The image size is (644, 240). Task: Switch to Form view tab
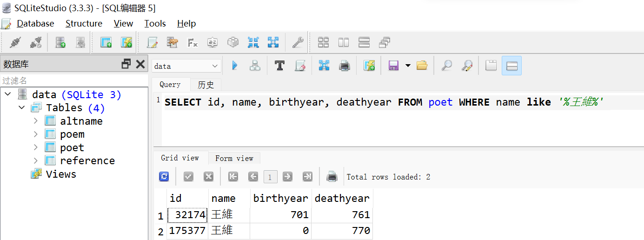click(x=234, y=158)
